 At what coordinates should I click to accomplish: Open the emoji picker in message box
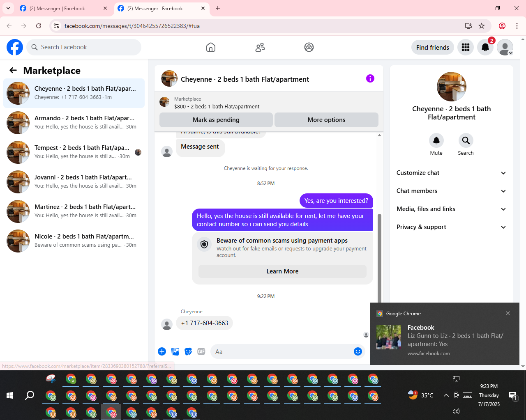coord(358,351)
